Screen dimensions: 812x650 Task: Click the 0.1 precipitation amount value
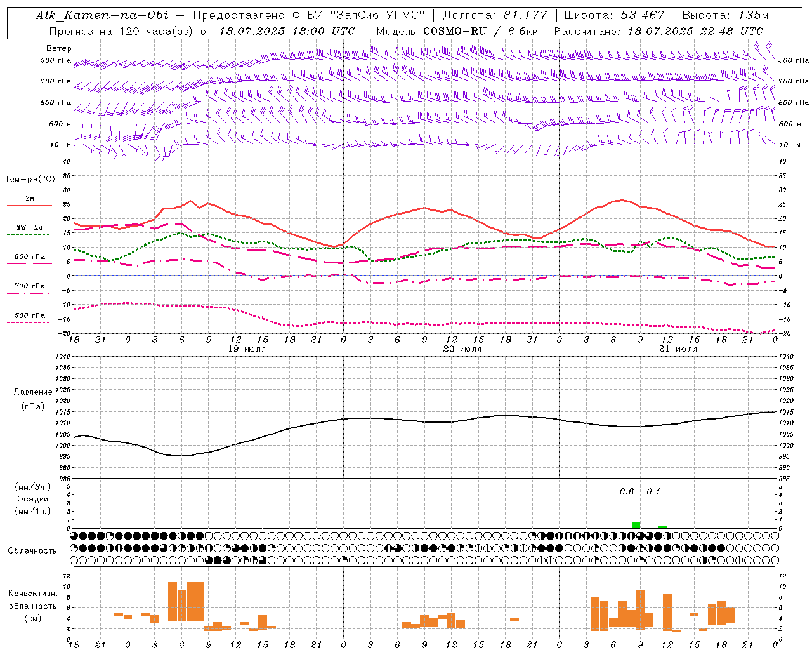point(653,491)
